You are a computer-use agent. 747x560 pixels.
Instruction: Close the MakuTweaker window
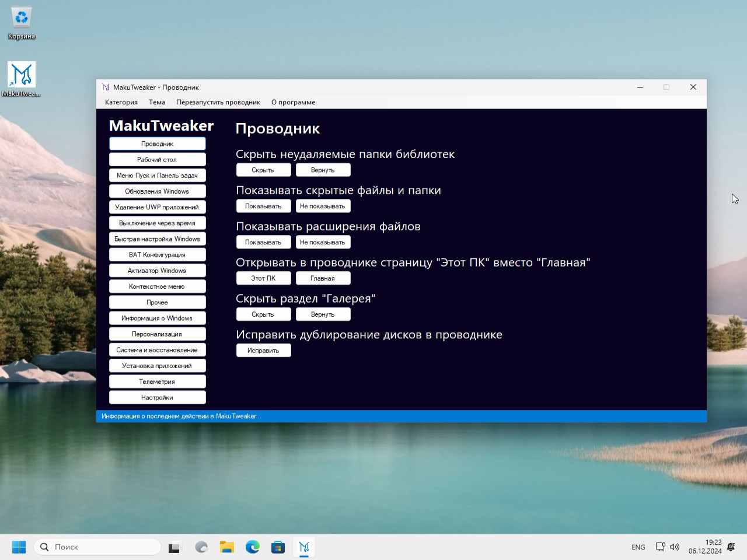tap(693, 87)
